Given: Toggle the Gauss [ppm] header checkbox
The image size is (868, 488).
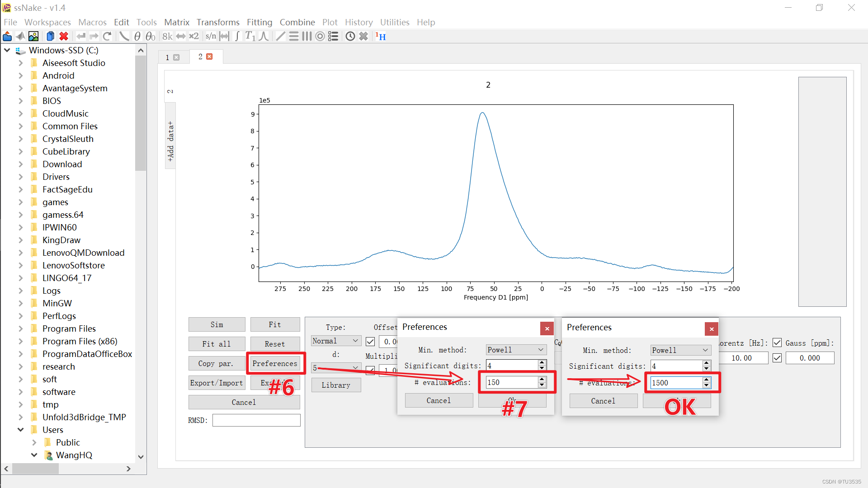Looking at the screenshot, I should (x=777, y=343).
